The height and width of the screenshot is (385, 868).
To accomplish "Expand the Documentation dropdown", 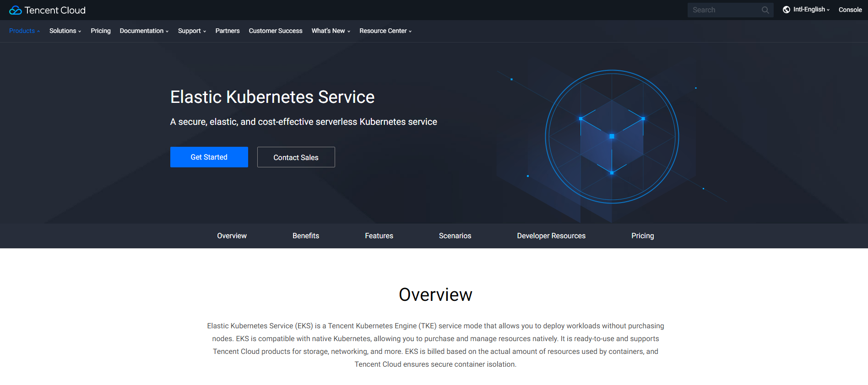I will coord(144,31).
